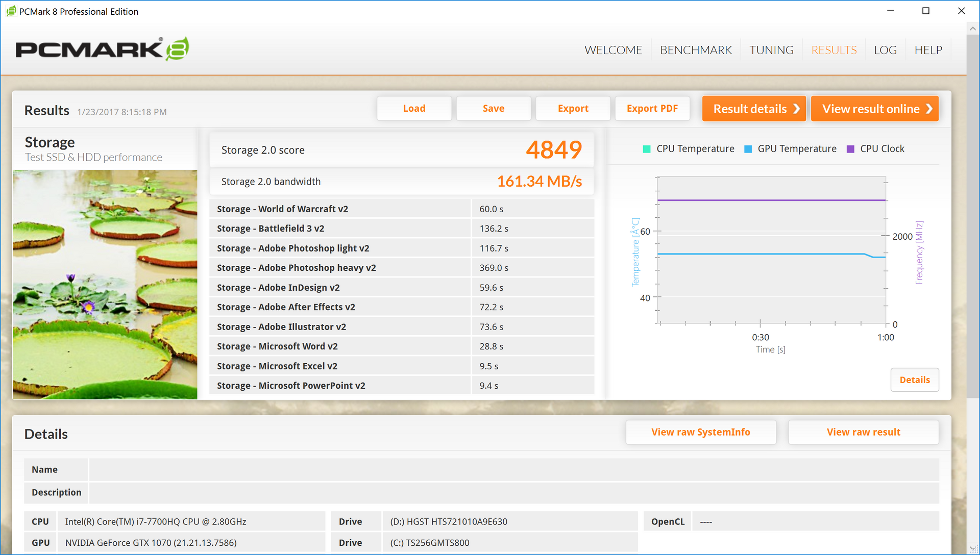Click View raw result button

coord(863,432)
